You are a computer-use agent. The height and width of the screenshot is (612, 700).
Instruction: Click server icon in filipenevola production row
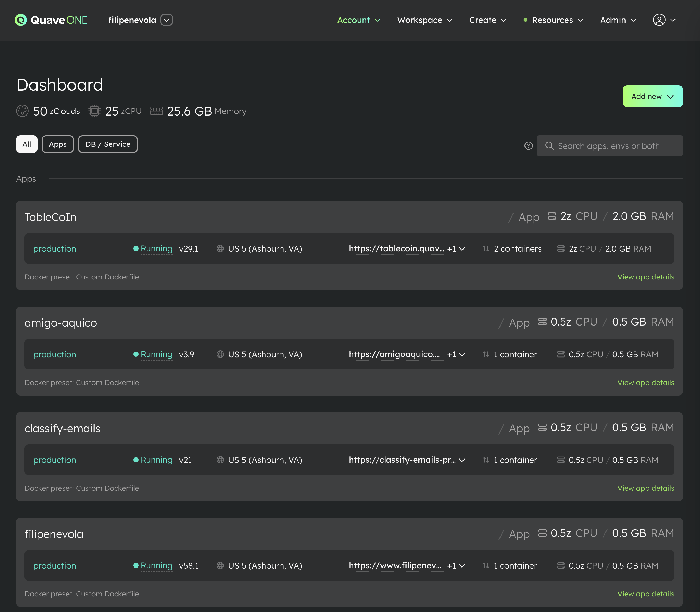coord(561,566)
